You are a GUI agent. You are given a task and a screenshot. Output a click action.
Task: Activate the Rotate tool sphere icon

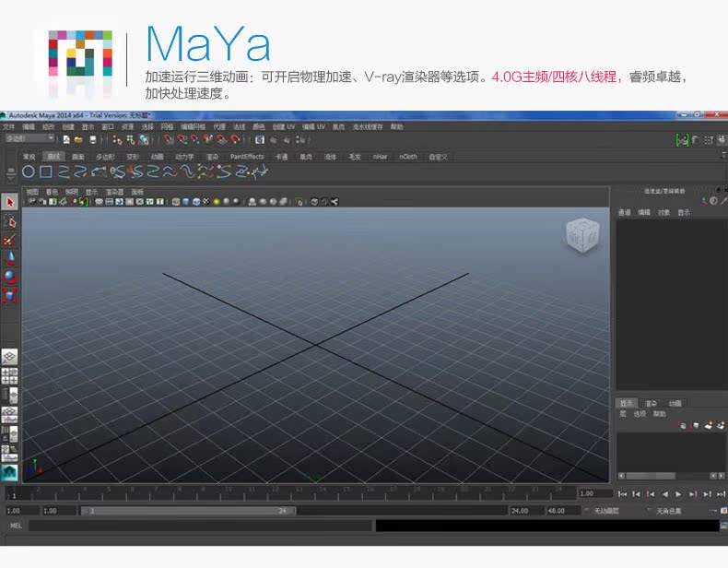pyautogui.click(x=10, y=277)
